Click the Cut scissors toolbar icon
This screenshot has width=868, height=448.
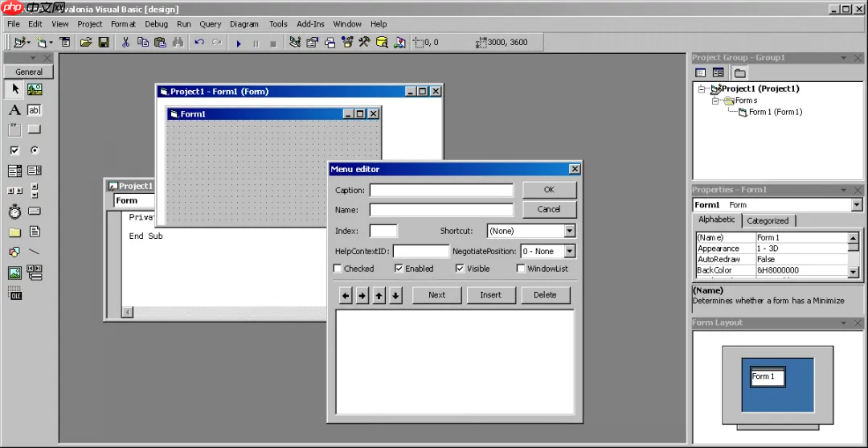125,42
